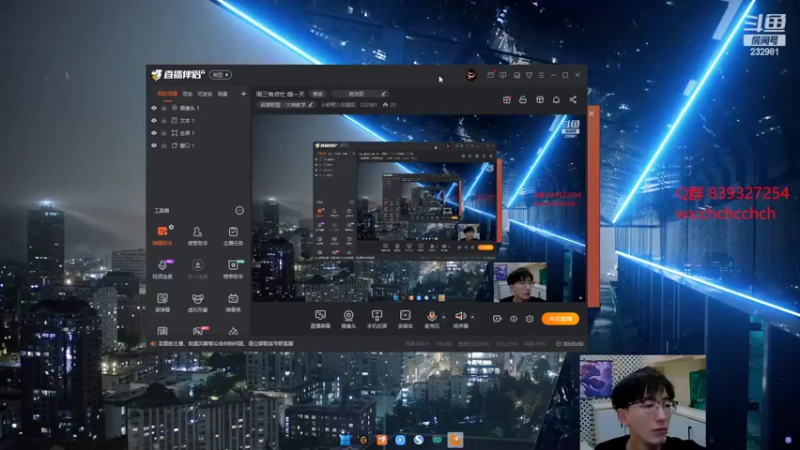Add a new scene with the plus button

point(243,94)
